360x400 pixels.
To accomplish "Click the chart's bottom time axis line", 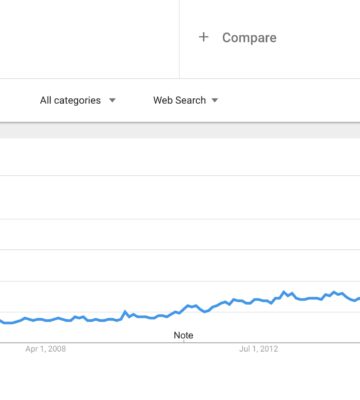I will pos(180,342).
